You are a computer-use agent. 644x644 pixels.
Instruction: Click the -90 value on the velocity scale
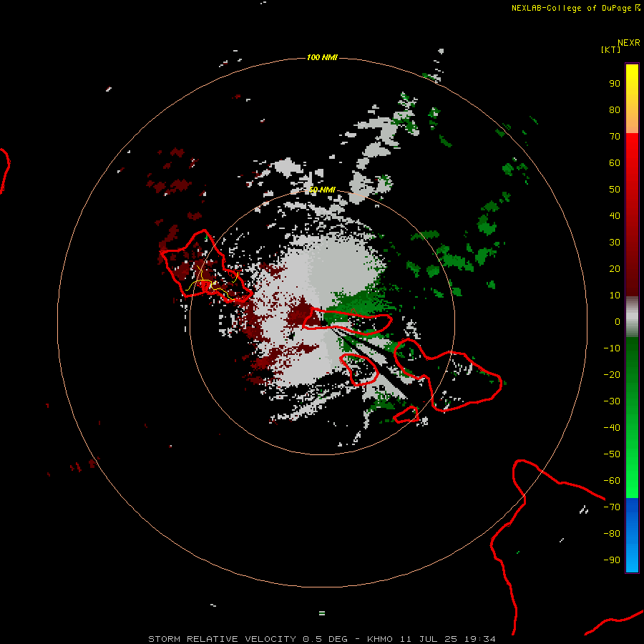tap(612, 560)
